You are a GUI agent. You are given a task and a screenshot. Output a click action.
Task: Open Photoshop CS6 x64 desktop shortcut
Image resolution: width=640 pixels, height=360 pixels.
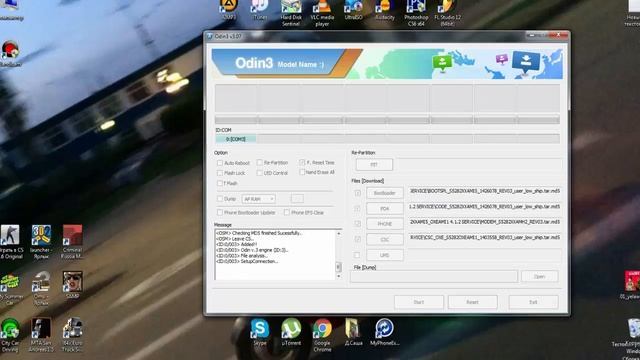(416, 13)
